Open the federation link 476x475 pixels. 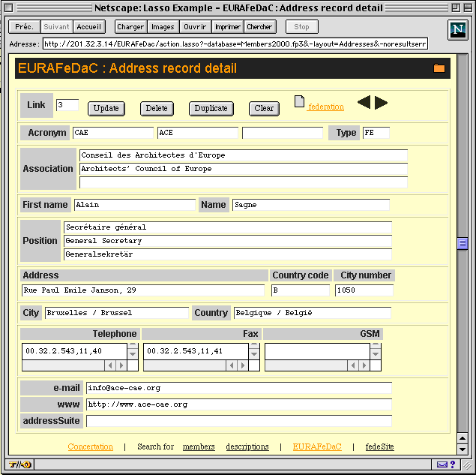[326, 107]
